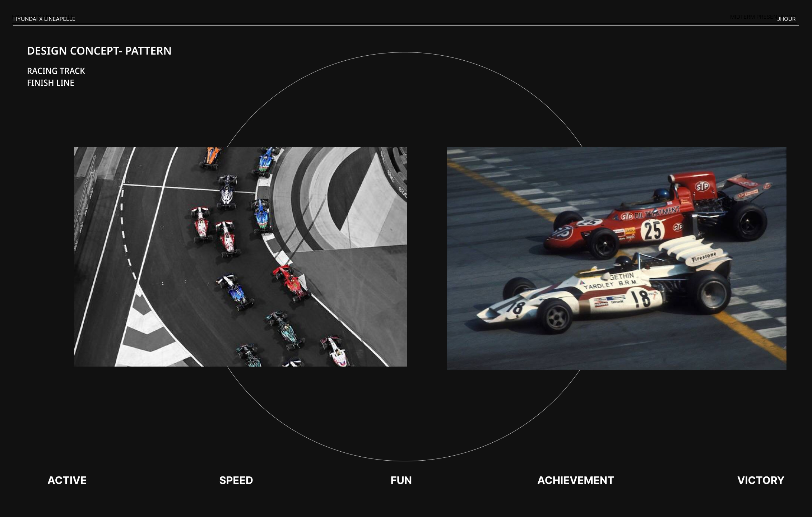Click the orange car at track top
812x517 pixels.
(211, 157)
